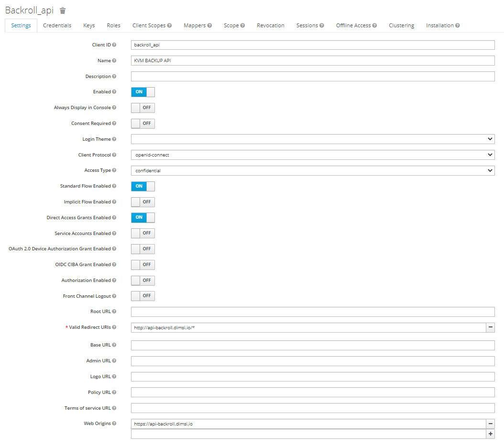
Task: Show help for Direct Access Grants Enabled
Action: coord(114,218)
